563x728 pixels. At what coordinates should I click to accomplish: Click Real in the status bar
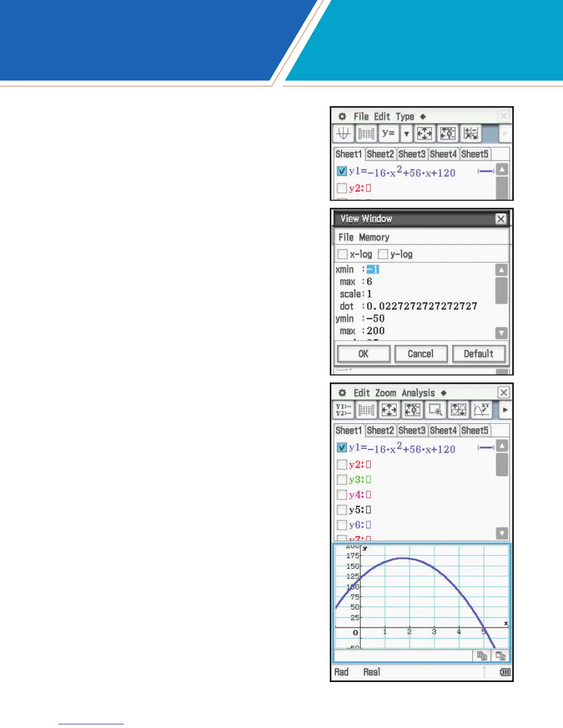pos(372,672)
